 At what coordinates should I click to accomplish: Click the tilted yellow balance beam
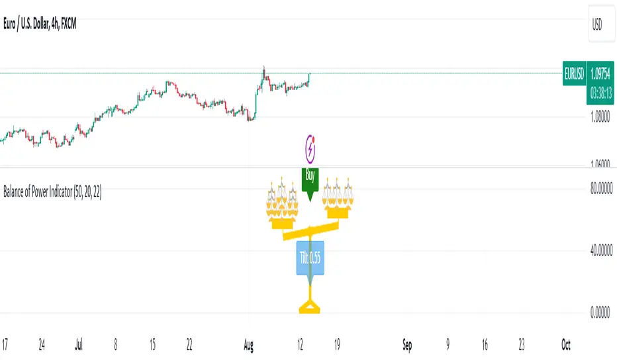point(310,230)
